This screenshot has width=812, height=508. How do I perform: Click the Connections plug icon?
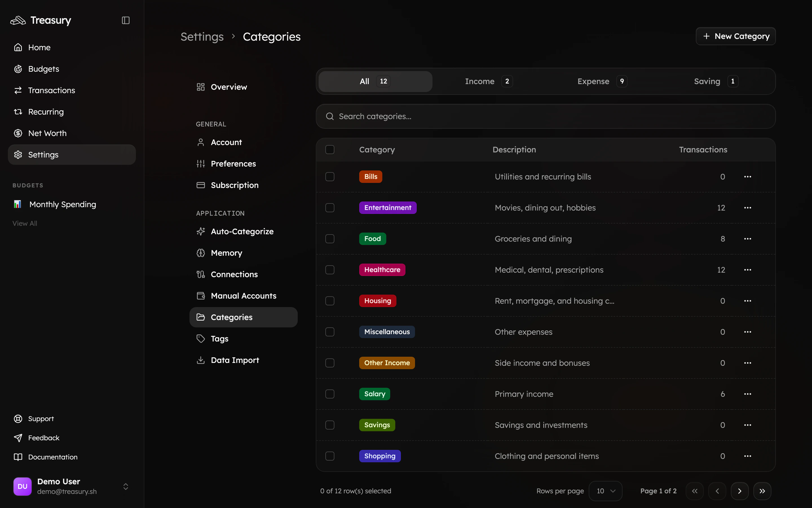pos(201,275)
